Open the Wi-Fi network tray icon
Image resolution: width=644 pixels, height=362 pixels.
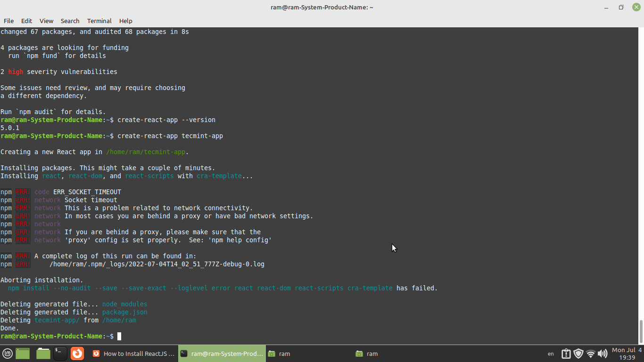pos(590,354)
